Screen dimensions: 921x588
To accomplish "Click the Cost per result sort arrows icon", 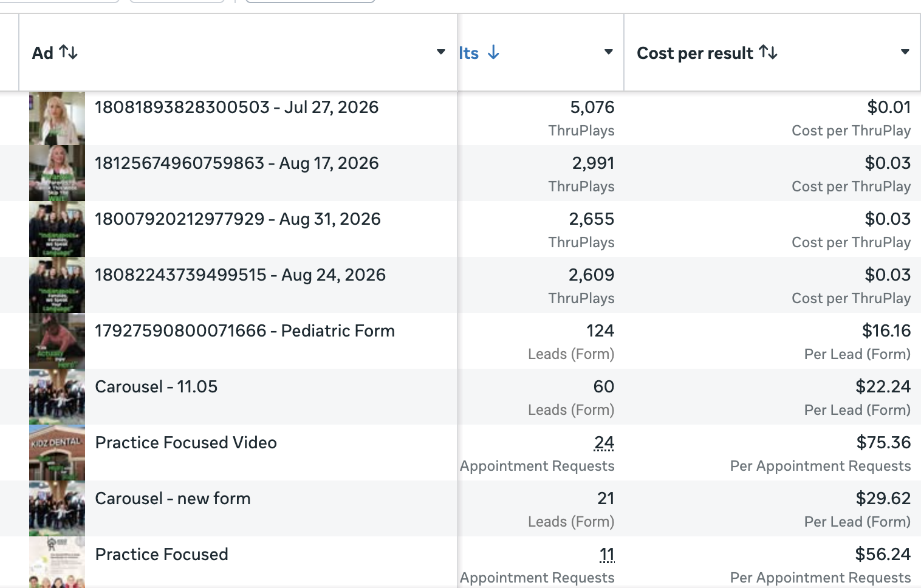I will 769,52.
